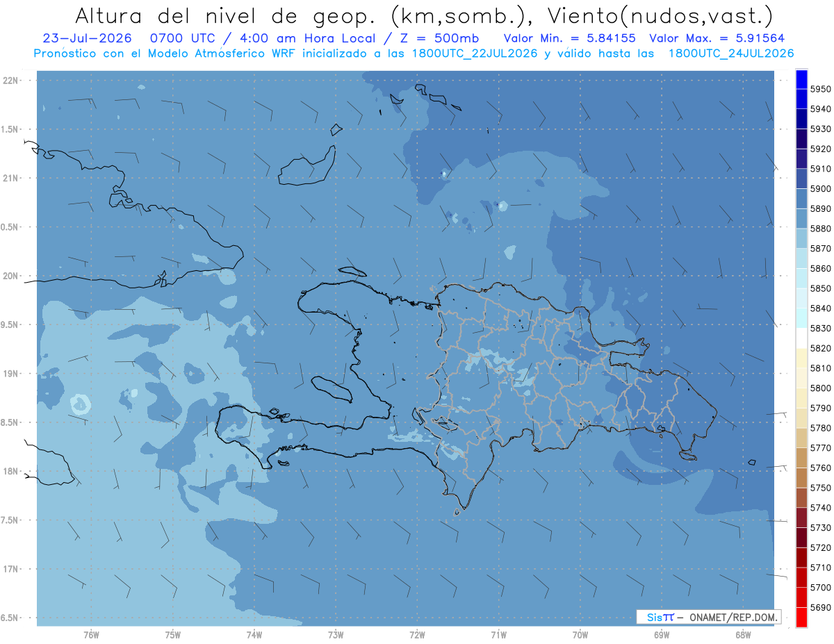Select the '5920' legend value
This screenshot has height=644, width=834.
(x=820, y=149)
